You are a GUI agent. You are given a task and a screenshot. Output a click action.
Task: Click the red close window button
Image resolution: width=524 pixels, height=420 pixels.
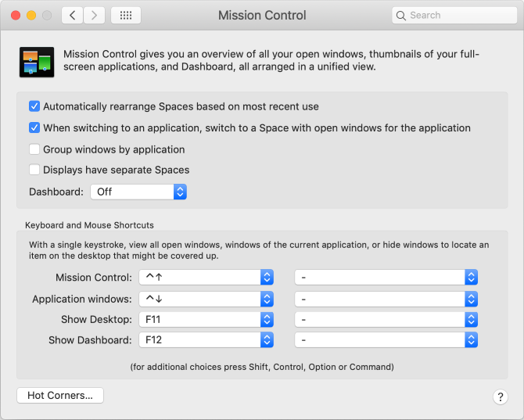(x=16, y=15)
